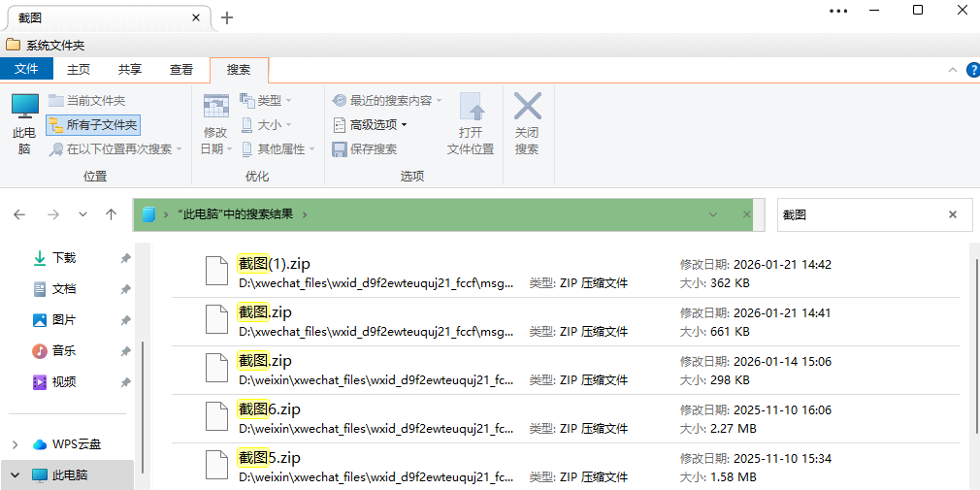Click file icon of 截图6.zip

point(216,417)
